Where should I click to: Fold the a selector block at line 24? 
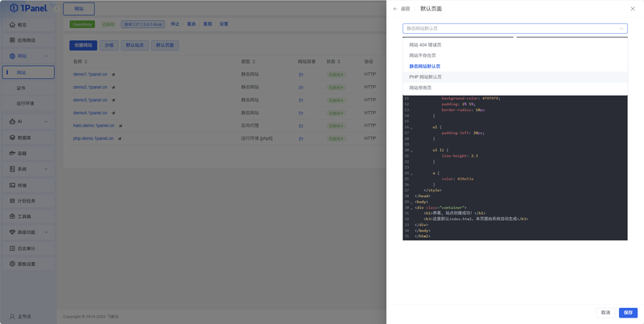411,174
